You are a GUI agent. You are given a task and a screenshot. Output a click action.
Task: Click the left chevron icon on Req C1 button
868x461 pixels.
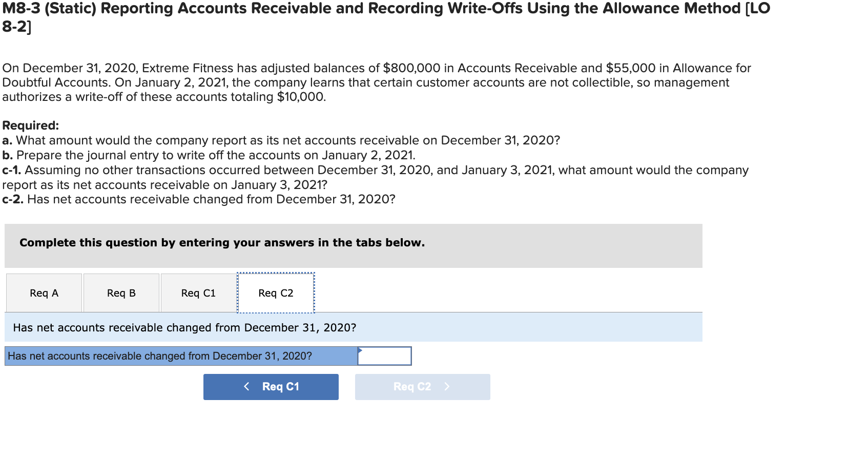tap(247, 386)
